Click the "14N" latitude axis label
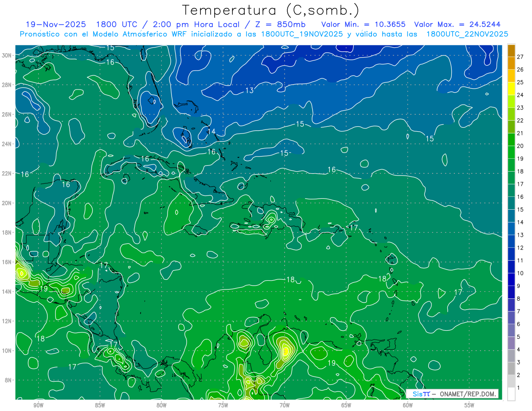This screenshot has height=411, width=532. [7, 292]
